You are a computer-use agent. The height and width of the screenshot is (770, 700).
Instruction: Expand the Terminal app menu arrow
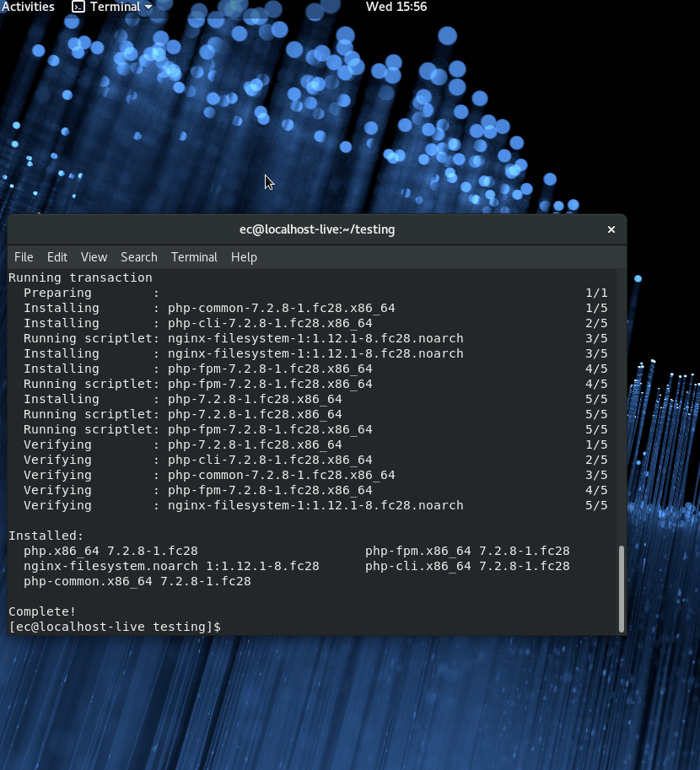148,7
